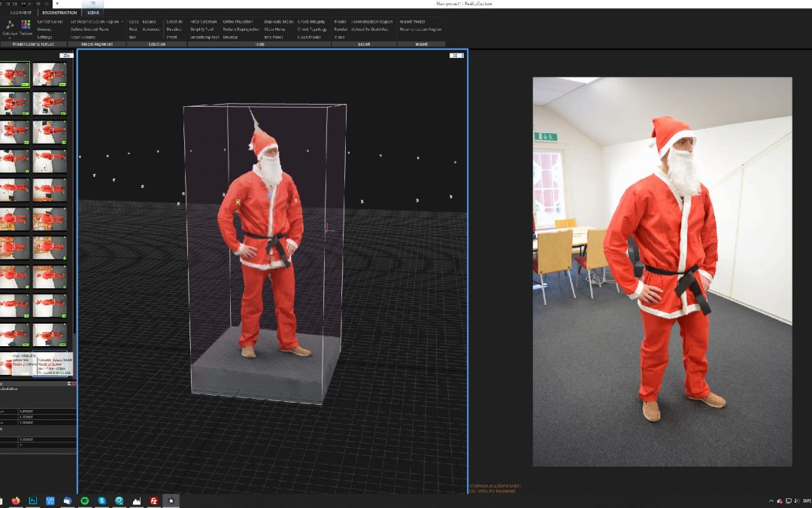Switch to the Reconstruction ribbon tab
This screenshot has width=812, height=508.
[x=59, y=13]
